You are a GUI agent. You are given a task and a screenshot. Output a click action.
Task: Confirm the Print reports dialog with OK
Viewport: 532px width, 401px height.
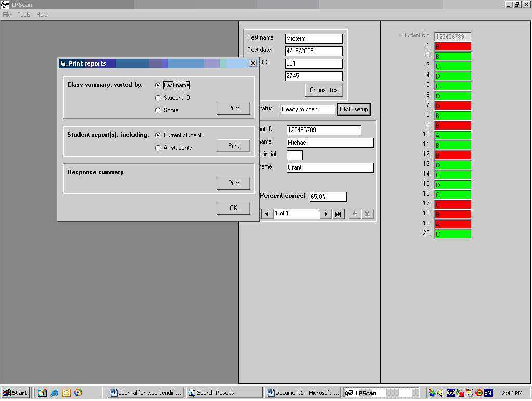tap(233, 208)
